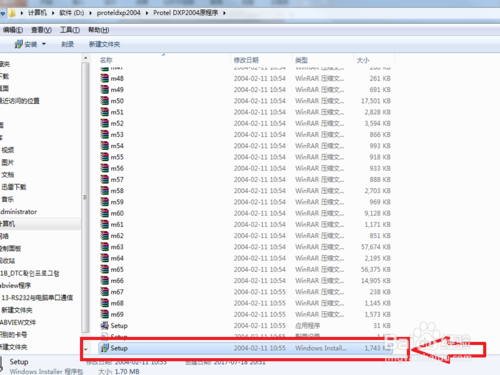500x375 pixels.
Task: Click the m63 WinRAR archive icon
Action: coord(105,247)
